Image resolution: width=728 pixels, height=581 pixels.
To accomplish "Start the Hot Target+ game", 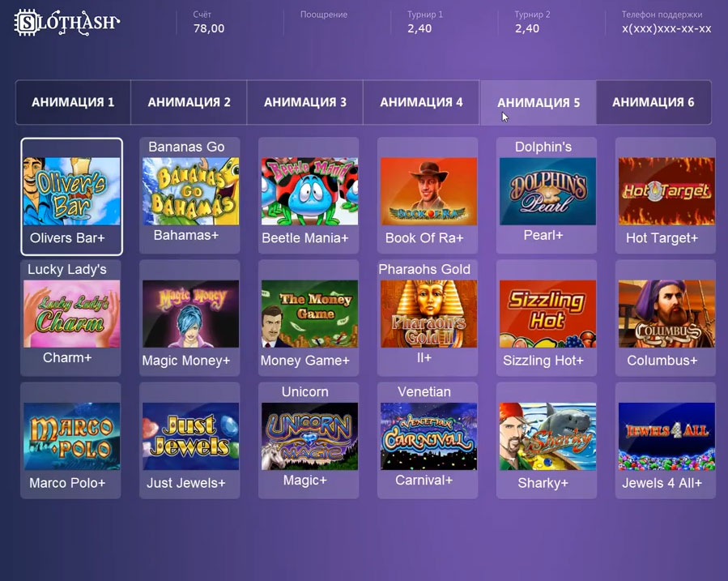I will (x=666, y=195).
